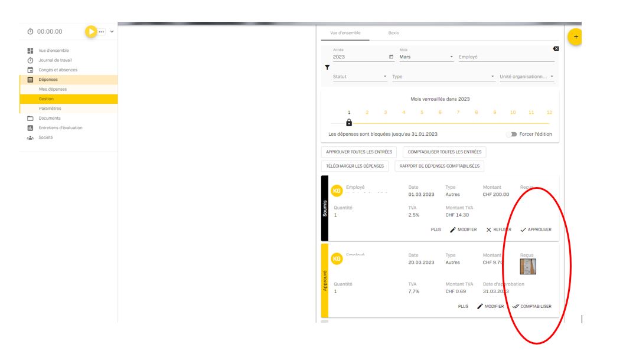The image size is (623, 364).
Task: Toggle the Forcer l'édition switch
Action: tap(511, 135)
